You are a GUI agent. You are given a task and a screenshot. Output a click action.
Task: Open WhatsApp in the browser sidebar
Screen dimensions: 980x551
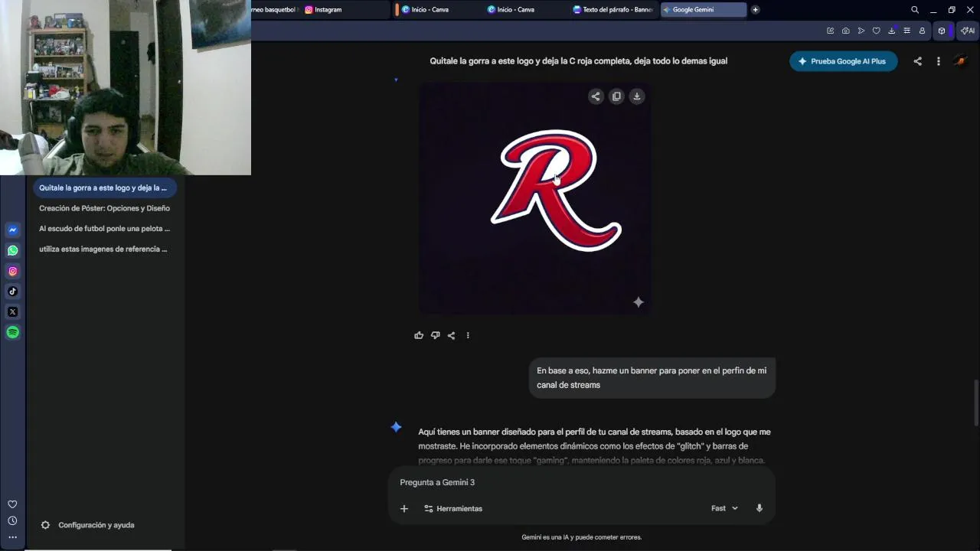click(12, 250)
